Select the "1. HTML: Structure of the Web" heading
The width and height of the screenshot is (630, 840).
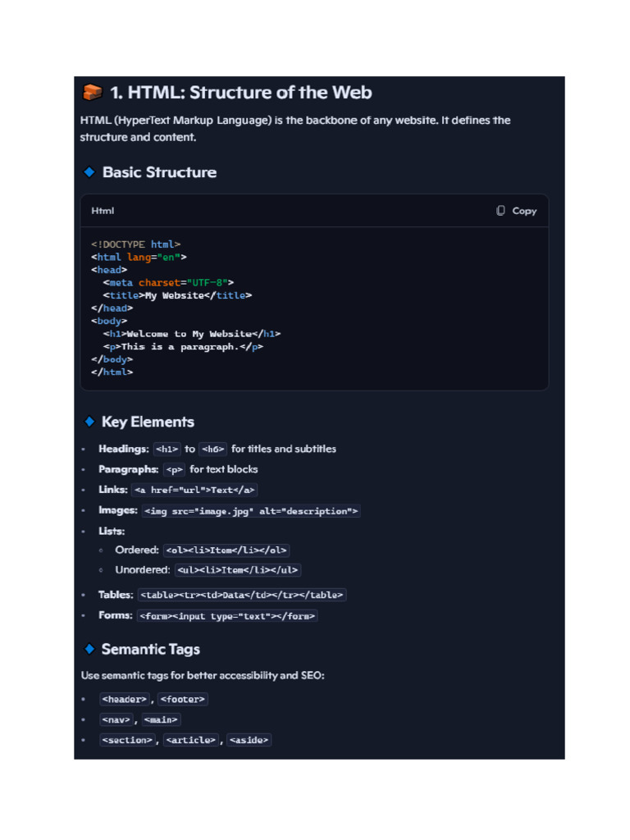pos(241,93)
